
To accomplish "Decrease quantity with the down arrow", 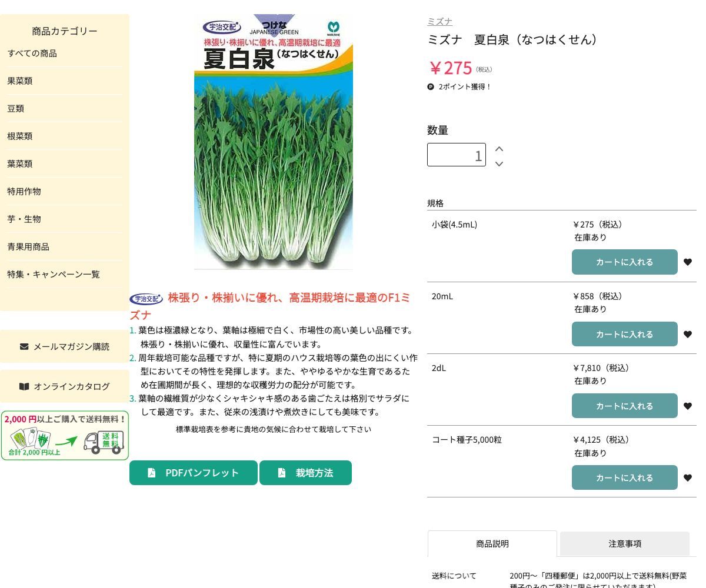I will [499, 163].
